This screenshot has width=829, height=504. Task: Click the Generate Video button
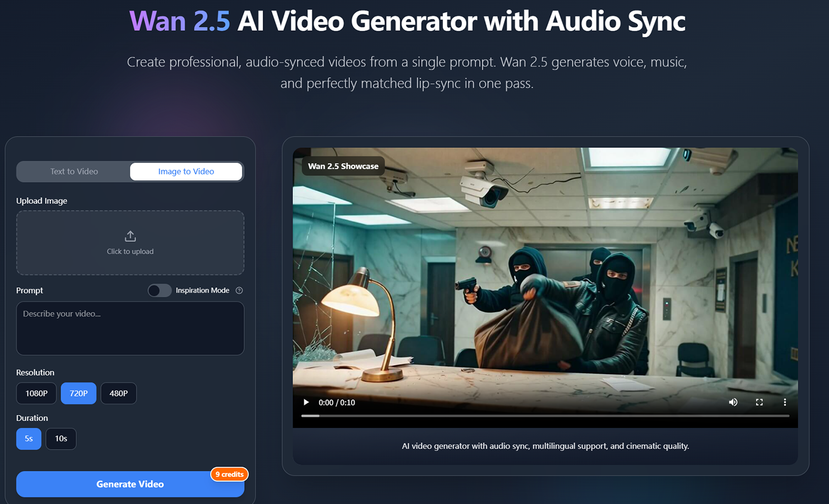coord(130,484)
